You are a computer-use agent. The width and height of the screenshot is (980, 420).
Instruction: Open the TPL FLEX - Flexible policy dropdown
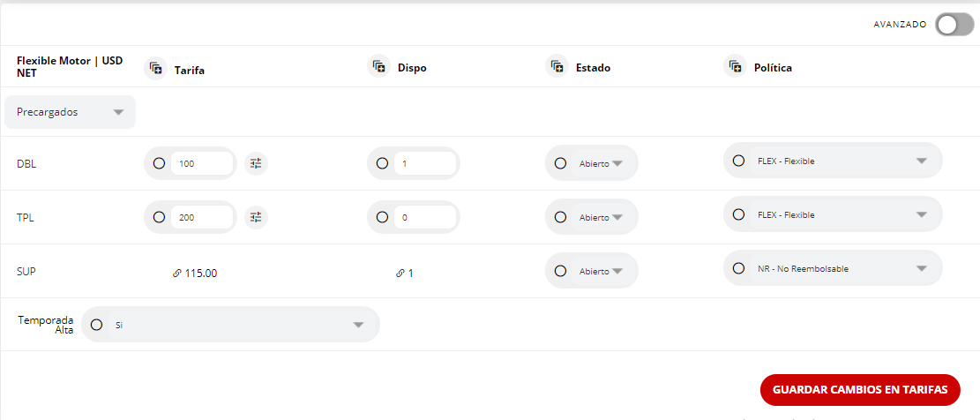[921, 214]
